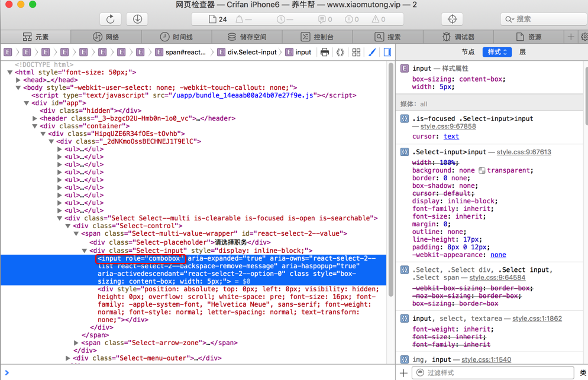The height and width of the screenshot is (380, 588).
Task: Toggle layout grid icon in path bar
Action: point(356,52)
